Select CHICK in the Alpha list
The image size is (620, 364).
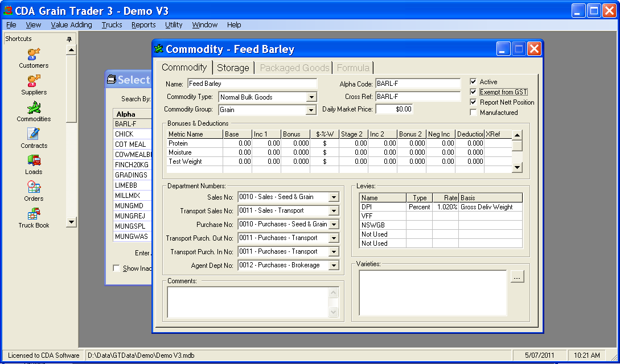click(x=124, y=134)
